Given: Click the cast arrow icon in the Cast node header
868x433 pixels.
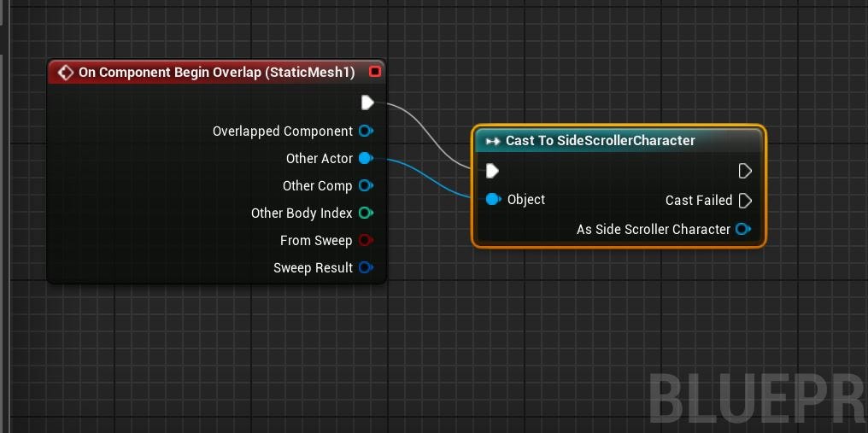Looking at the screenshot, I should [493, 141].
